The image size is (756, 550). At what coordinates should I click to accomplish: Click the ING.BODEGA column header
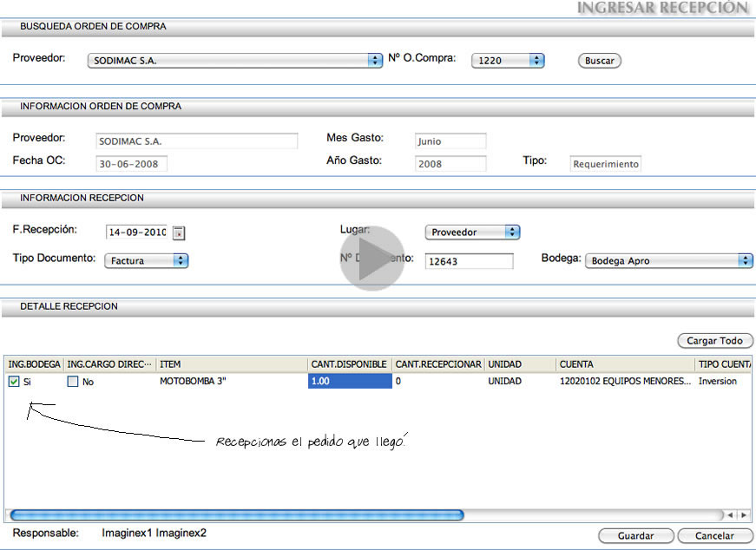click(34, 364)
